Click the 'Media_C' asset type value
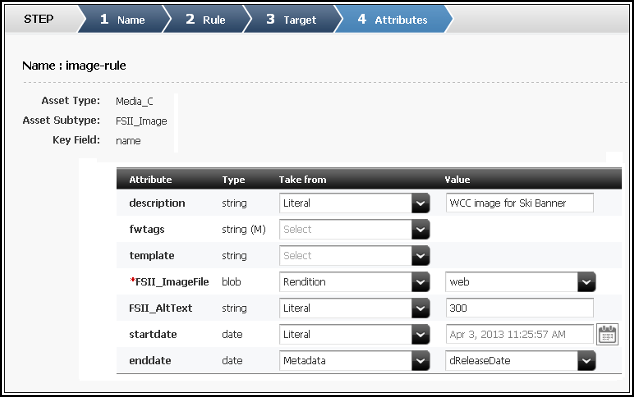Image resolution: width=634 pixels, height=397 pixels. (x=134, y=101)
